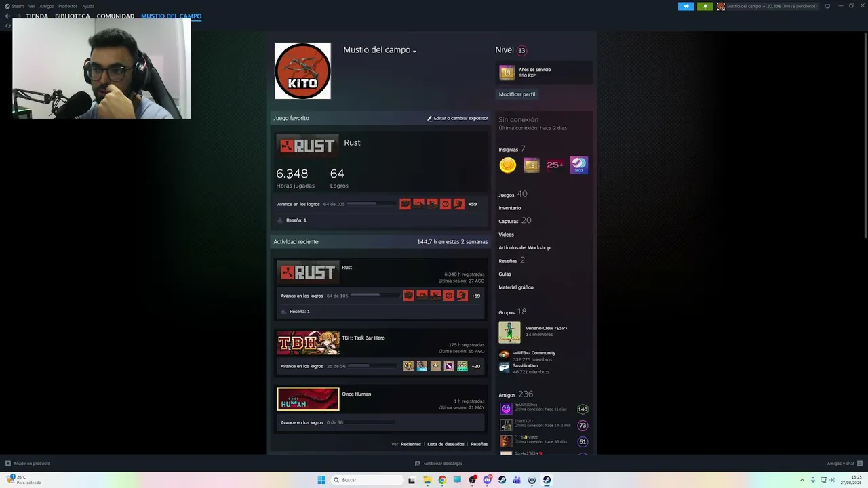Select the MUSTIO DEL CAMPO tab

(171, 16)
